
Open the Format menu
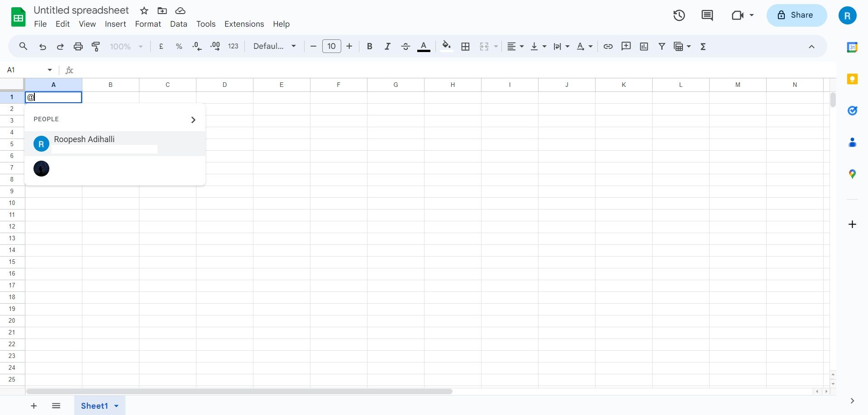[148, 24]
